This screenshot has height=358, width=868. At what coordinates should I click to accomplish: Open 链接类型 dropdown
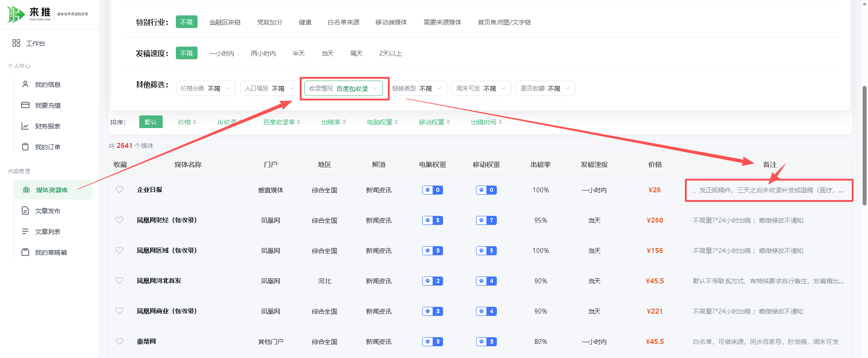pos(417,88)
